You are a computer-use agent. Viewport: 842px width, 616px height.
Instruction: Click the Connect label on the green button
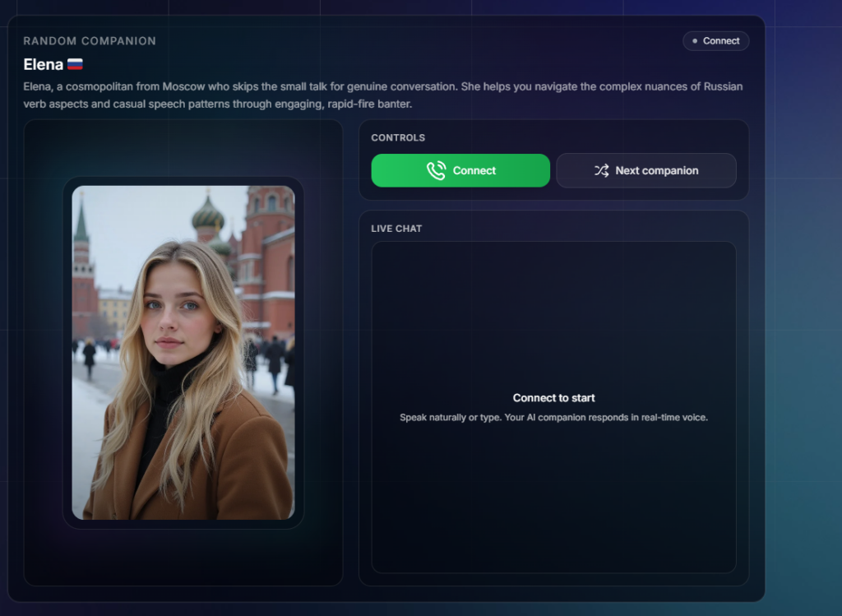(x=474, y=170)
